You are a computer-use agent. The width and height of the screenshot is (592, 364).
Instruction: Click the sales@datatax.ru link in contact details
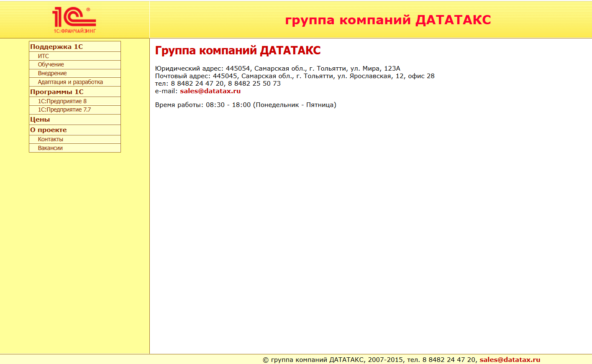pos(210,91)
